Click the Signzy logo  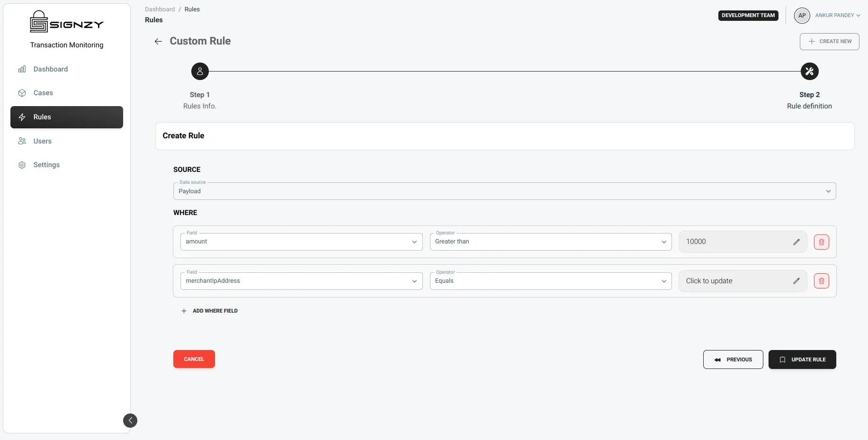pyautogui.click(x=67, y=22)
